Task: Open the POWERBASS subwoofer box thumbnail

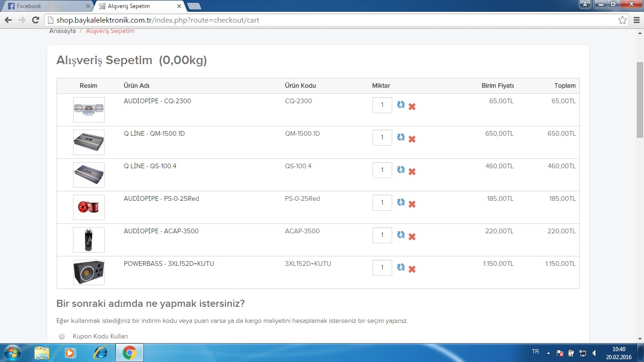Action: [89, 272]
